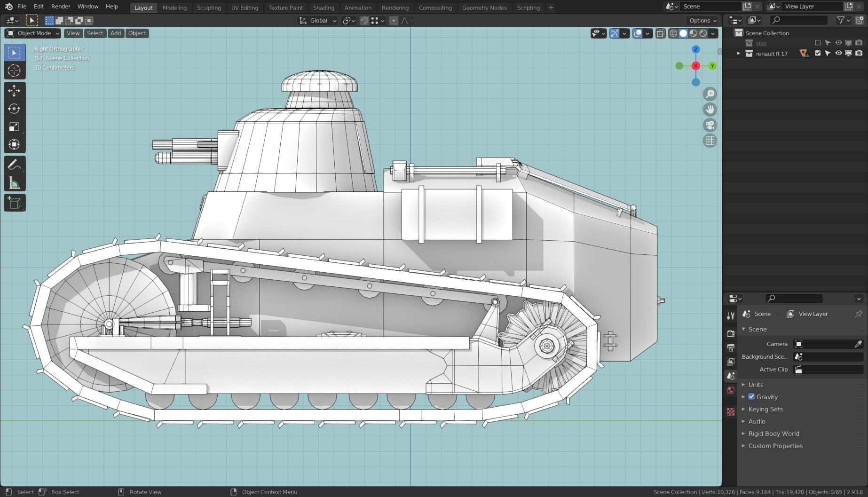Click the eyedropper in Camera field
Screen dimensions: 868x497
[858, 344]
